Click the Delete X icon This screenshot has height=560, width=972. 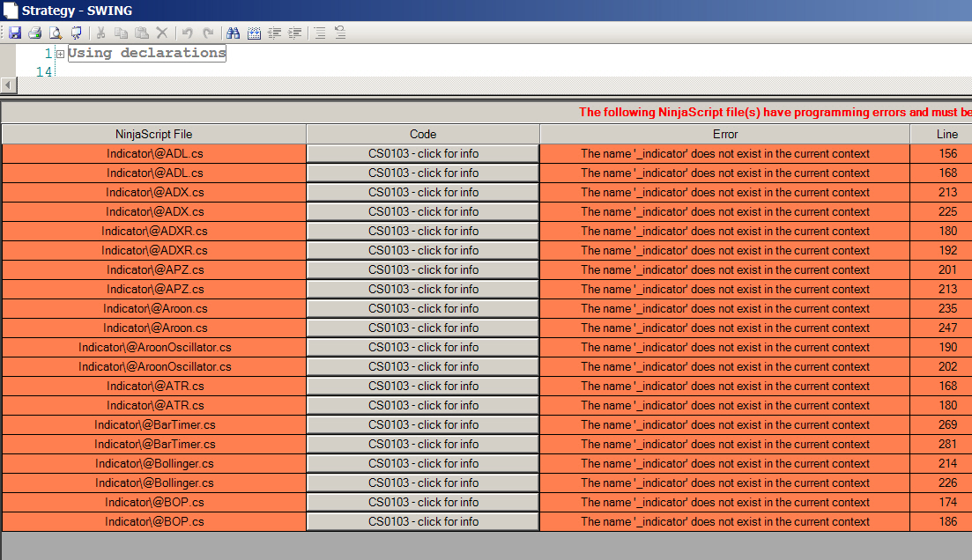coord(162,33)
